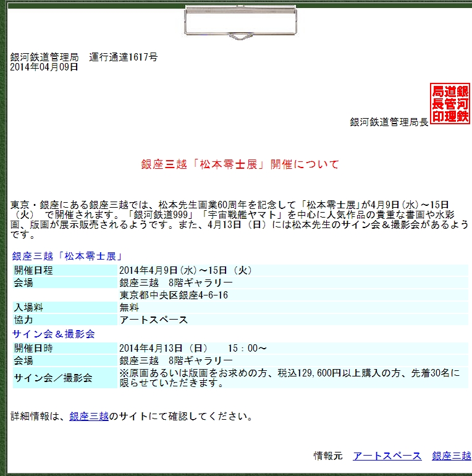Click the red heading 銀座三越「松本零士展」開催について
The image size is (472, 476).
(x=240, y=164)
